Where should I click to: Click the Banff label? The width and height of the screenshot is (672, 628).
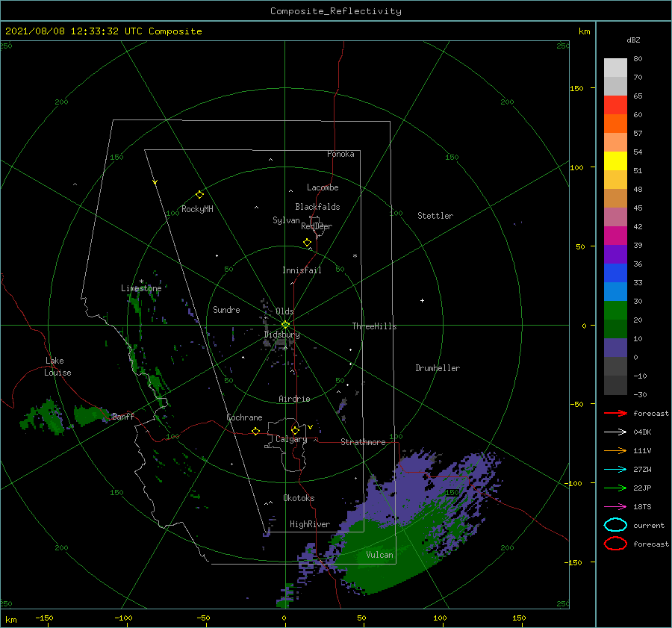[x=123, y=416]
